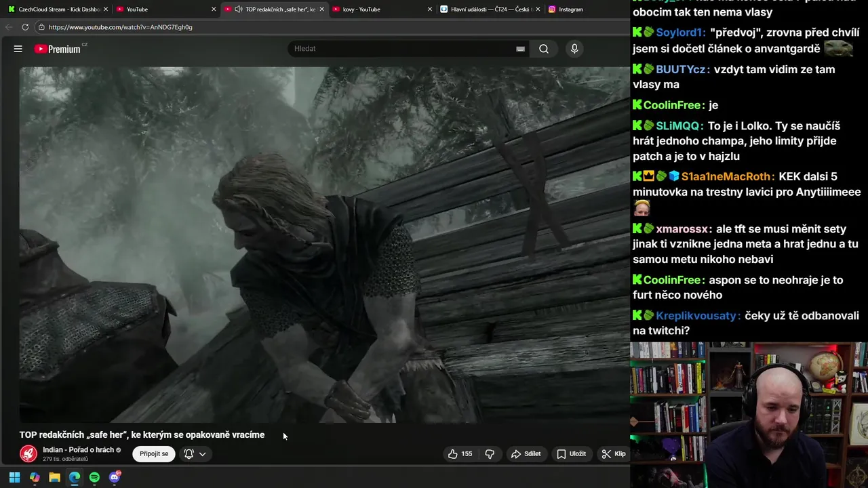Click username SLiMQQ in chat
This screenshot has height=488, width=868.
(x=677, y=126)
